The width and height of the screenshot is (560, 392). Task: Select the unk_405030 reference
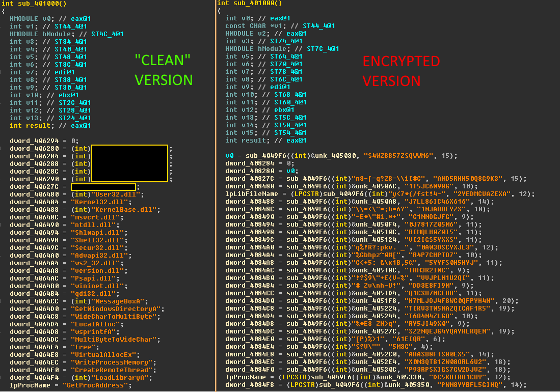pos(336,156)
